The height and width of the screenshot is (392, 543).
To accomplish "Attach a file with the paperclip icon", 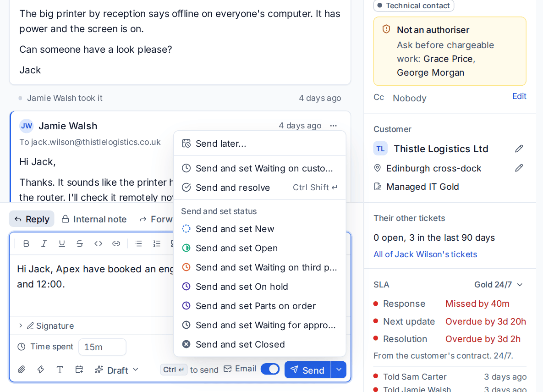I will click(22, 370).
